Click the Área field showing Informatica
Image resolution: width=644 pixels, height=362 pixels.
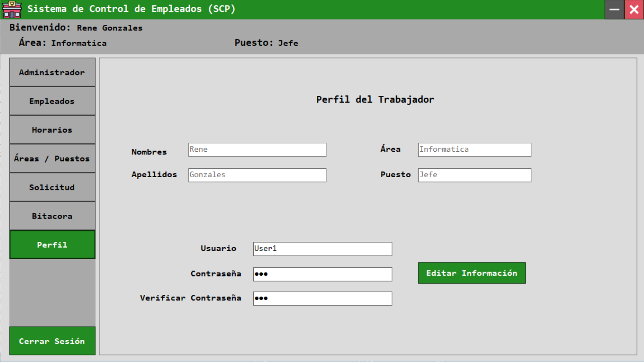(x=474, y=149)
